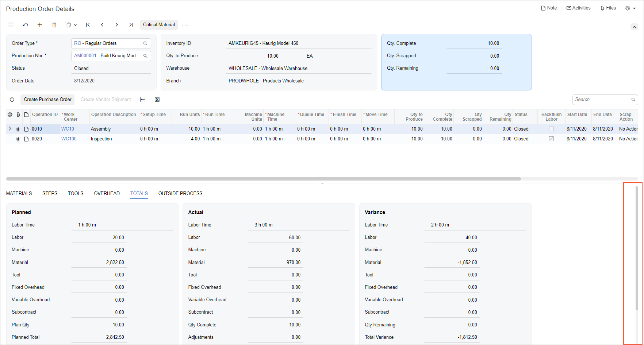The image size is (644, 345).
Task: Open the Outside Process tab
Action: (x=180, y=193)
